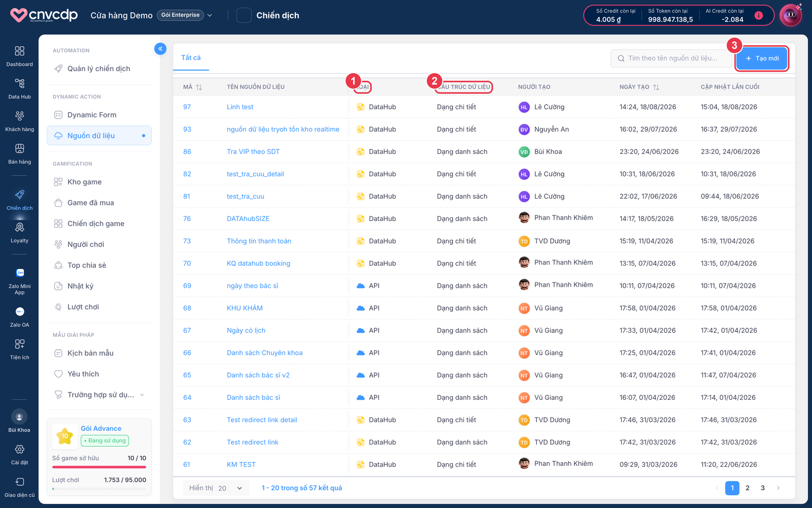This screenshot has width=812, height=508.
Task: Focus the Tìm theo tên nguồn dữ liệu search field
Action: coord(672,58)
